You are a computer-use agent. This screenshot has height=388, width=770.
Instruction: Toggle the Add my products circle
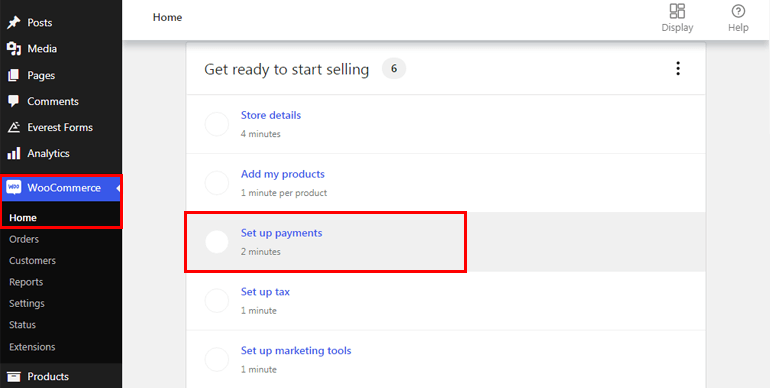click(217, 183)
